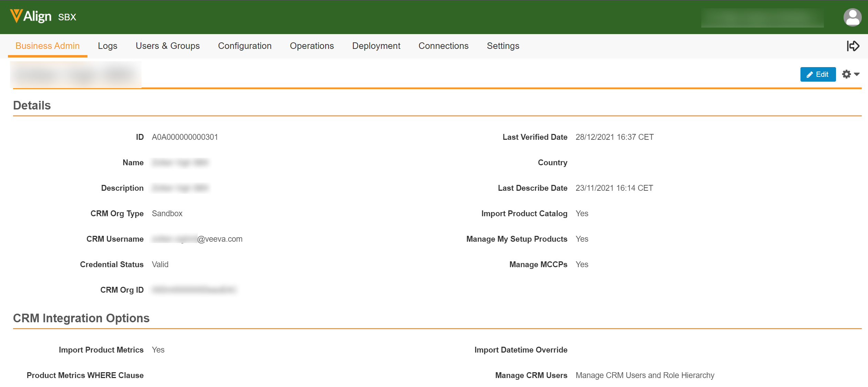Open the user profile avatar menu
Viewport: 868px width, 387px height.
852,17
